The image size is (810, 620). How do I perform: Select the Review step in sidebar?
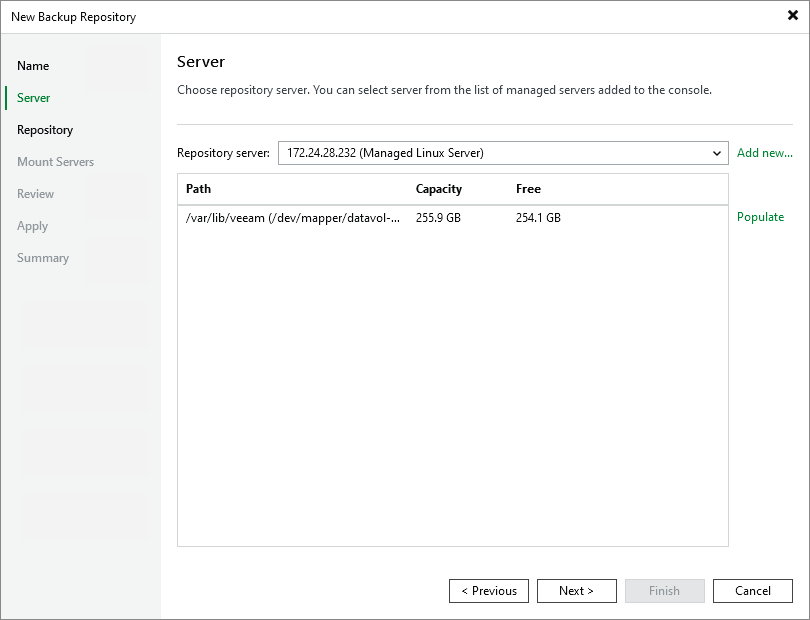pos(35,194)
